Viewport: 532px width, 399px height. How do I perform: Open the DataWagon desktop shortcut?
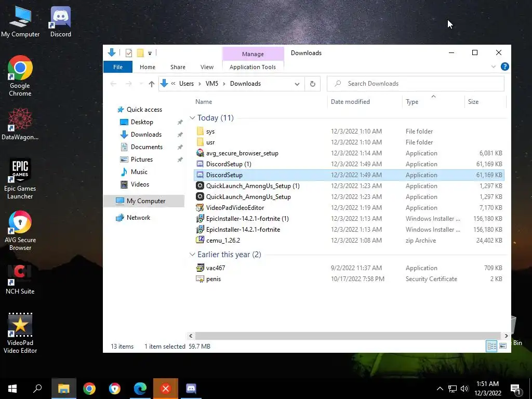(x=20, y=124)
